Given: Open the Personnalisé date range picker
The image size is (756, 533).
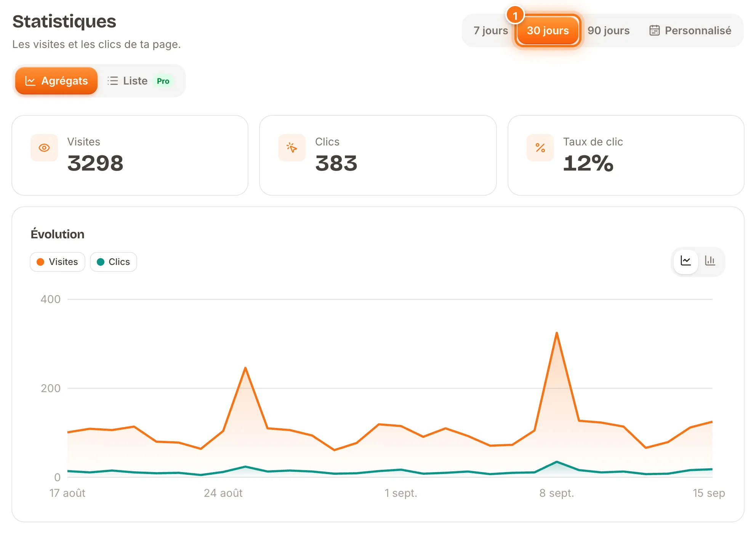Looking at the screenshot, I should click(690, 30).
